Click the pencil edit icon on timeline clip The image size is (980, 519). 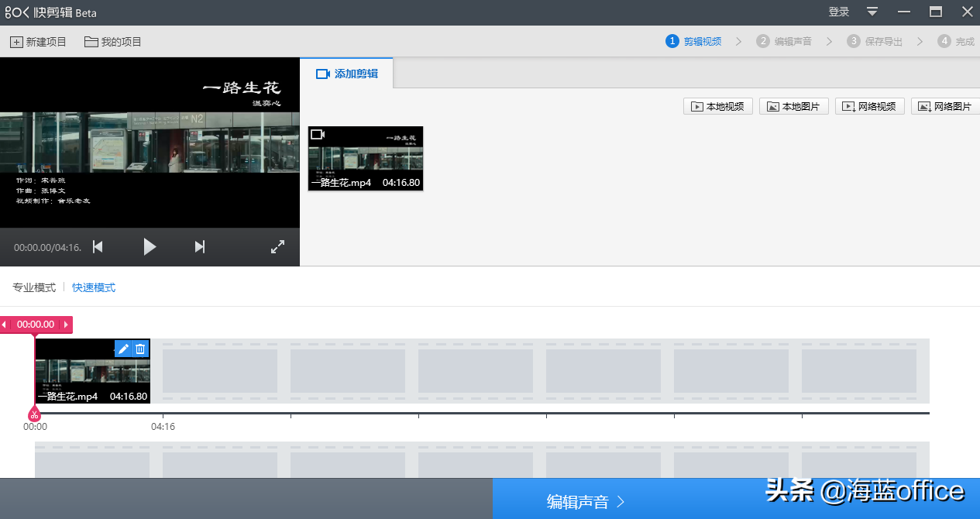(x=123, y=349)
